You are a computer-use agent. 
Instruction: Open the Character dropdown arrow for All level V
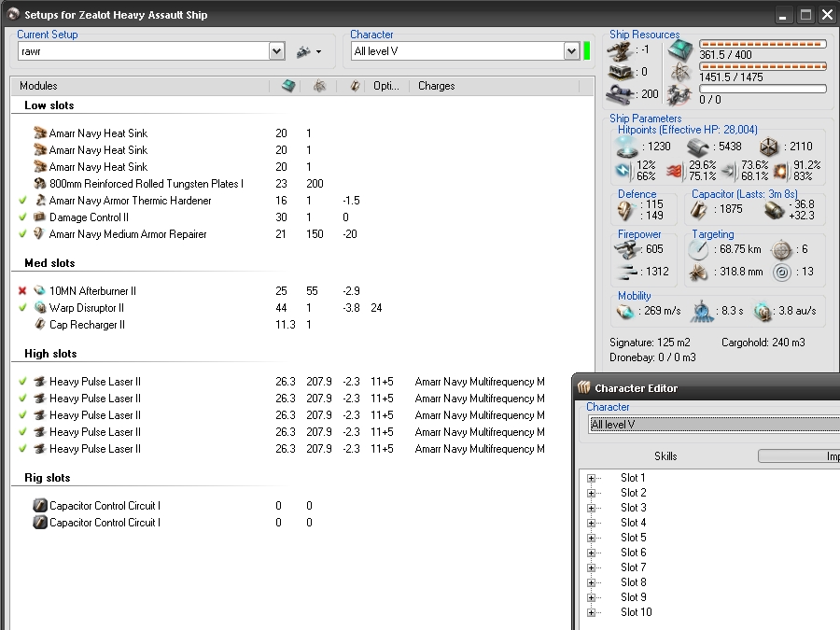571,51
